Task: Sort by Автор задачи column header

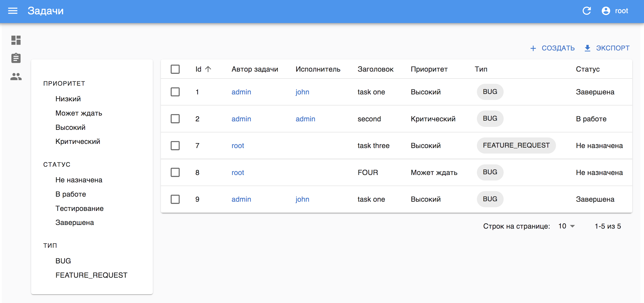Action: pyautogui.click(x=255, y=69)
